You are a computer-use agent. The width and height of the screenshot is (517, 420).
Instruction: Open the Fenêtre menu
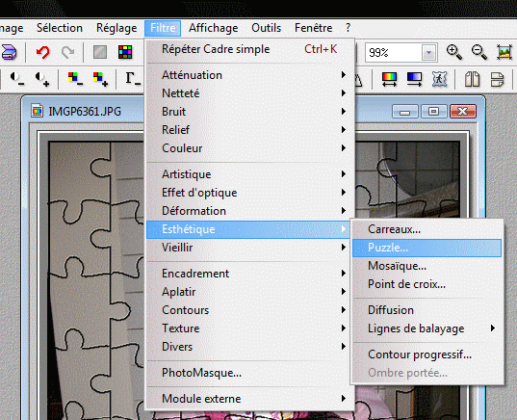(313, 28)
